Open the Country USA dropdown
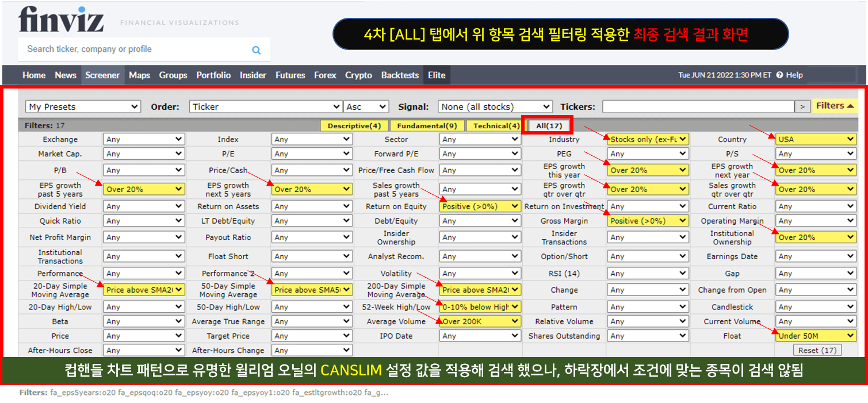Image resolution: width=868 pixels, height=403 pixels. 816,139
